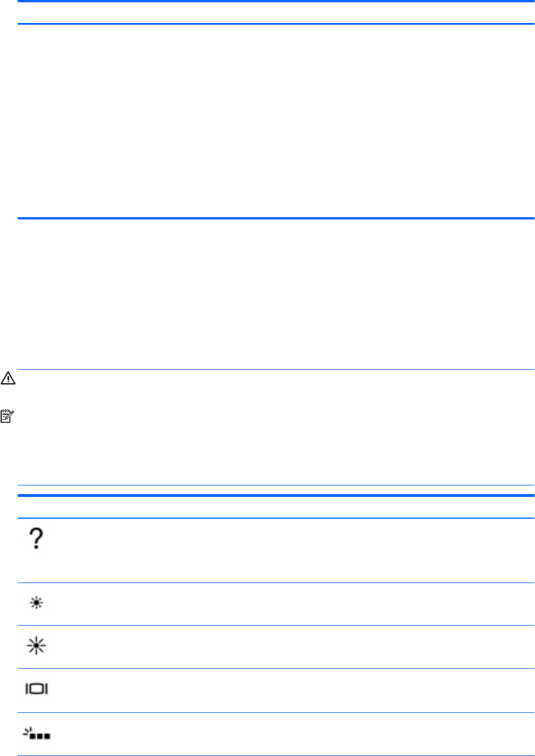This screenshot has height=756, width=535.
Task: Click the thick blue bar at page top
Action: pos(276,2)
